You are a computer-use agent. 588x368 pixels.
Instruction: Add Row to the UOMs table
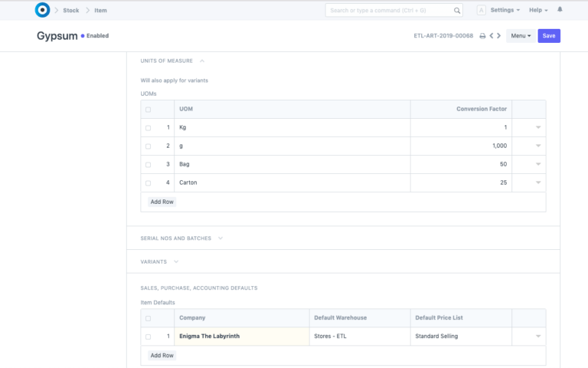pos(162,202)
